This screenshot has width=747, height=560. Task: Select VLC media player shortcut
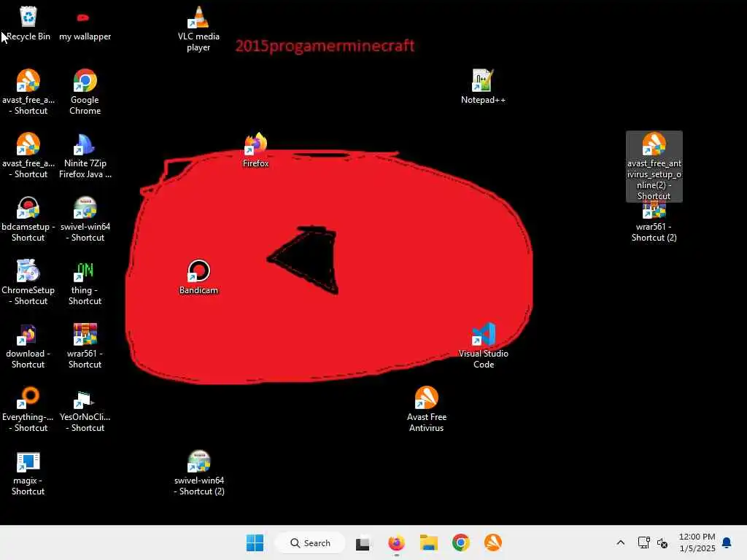(198, 28)
